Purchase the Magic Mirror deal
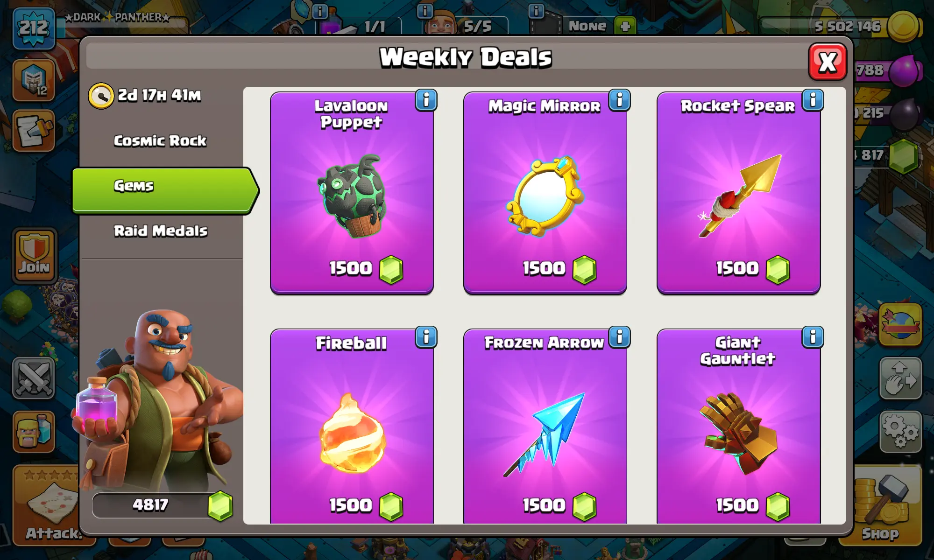Image resolution: width=934 pixels, height=560 pixels. [x=545, y=193]
